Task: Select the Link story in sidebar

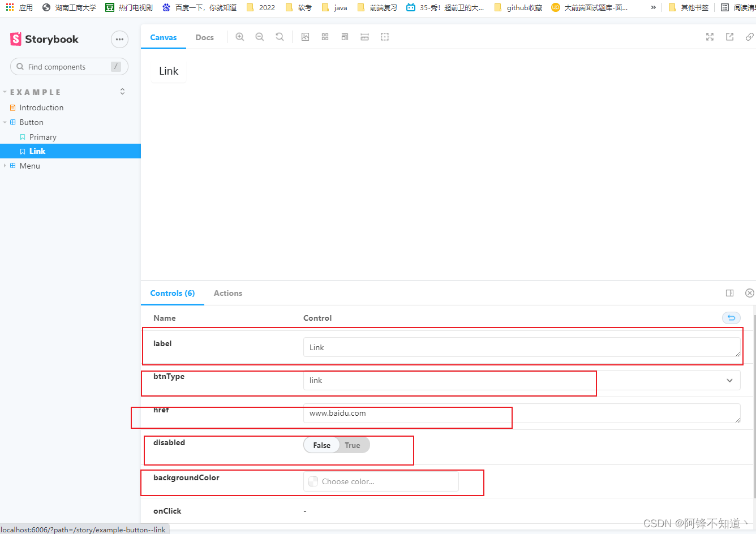Action: point(70,151)
